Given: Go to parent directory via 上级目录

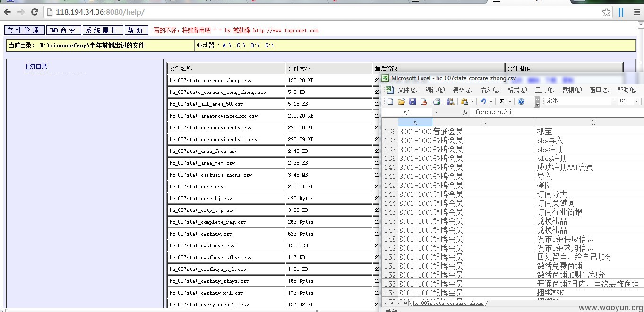Looking at the screenshot, I should [x=36, y=67].
